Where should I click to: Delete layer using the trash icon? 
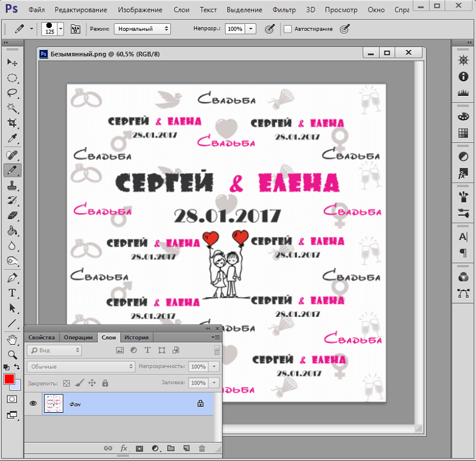(x=202, y=448)
